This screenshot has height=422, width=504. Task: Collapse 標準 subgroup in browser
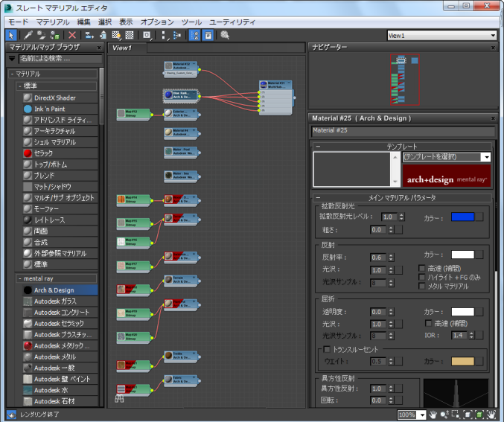(x=20, y=86)
